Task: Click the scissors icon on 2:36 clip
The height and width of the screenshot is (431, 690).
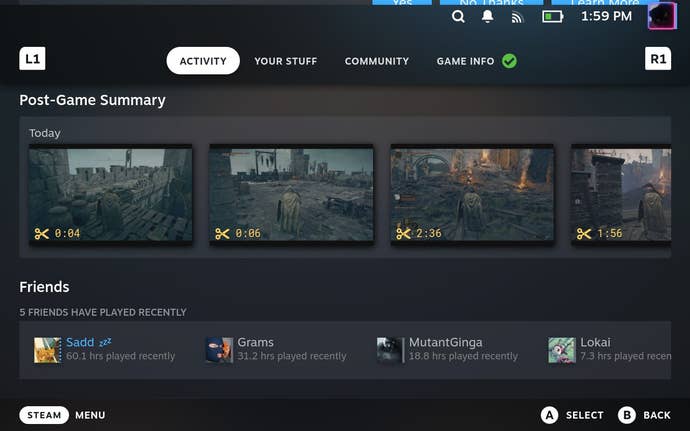Action: tap(403, 233)
